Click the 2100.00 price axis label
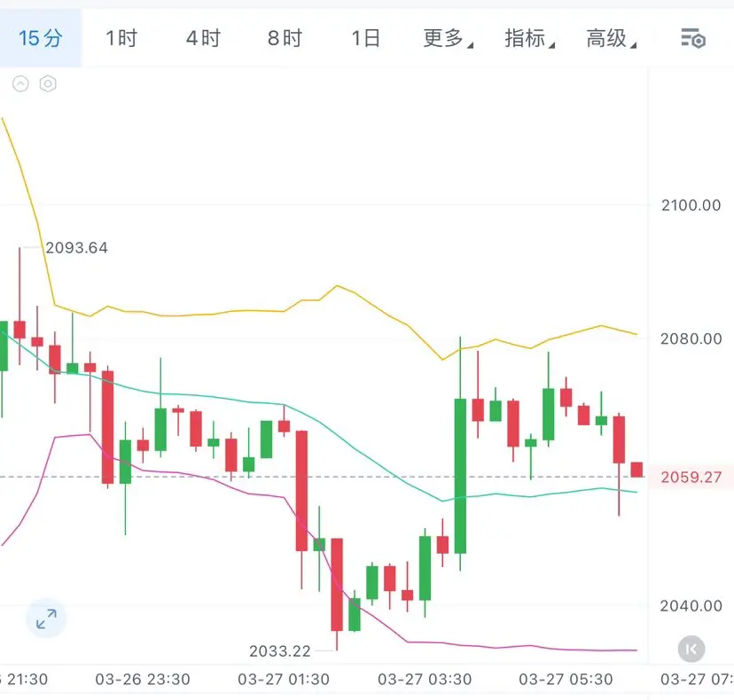This screenshot has height=700, width=734. point(691,206)
